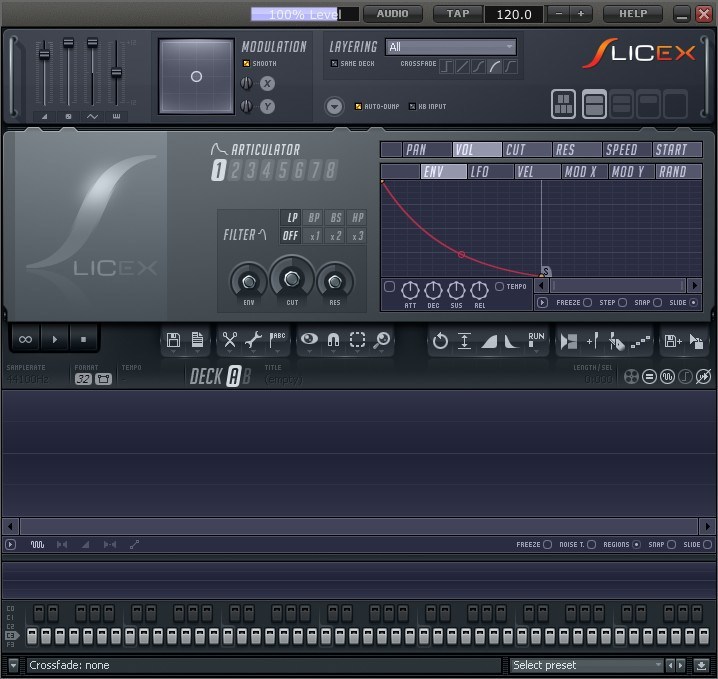Viewport: 718px width, 679px height.
Task: Enable Noise T. option in the wave editor
Action: coord(591,544)
